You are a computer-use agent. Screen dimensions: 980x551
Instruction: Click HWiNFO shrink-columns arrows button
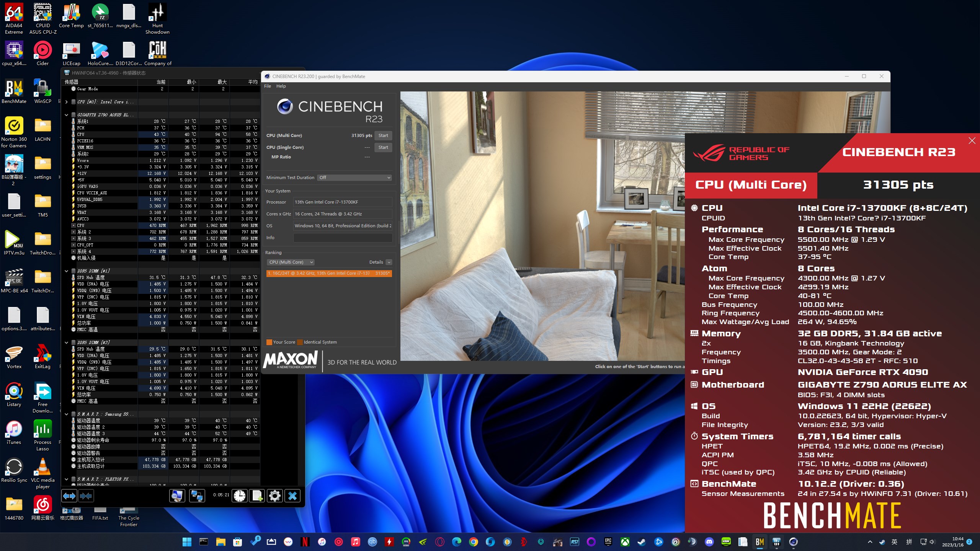pyautogui.click(x=86, y=496)
